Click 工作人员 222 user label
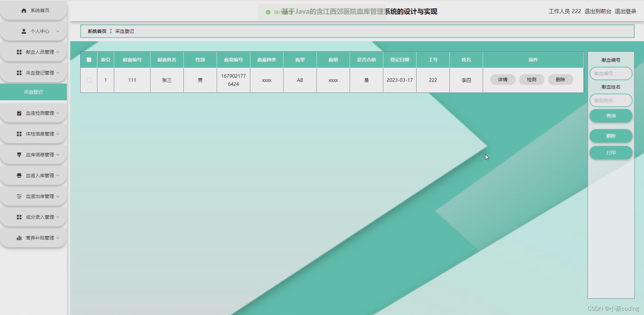 click(565, 11)
